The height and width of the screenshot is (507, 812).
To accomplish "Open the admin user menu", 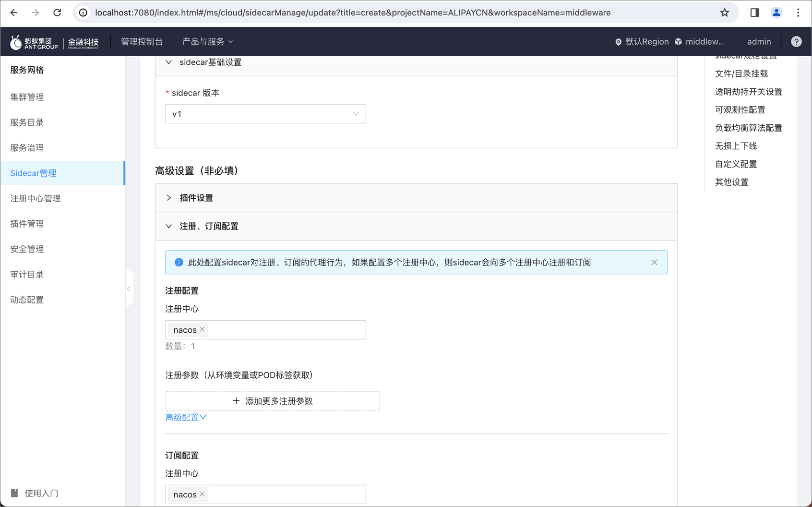I will coord(759,42).
